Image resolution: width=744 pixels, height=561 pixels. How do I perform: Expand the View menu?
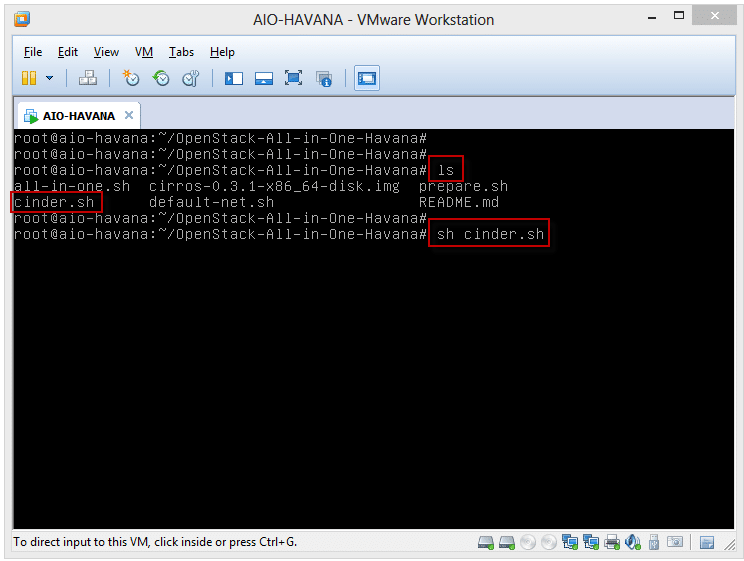[106, 52]
